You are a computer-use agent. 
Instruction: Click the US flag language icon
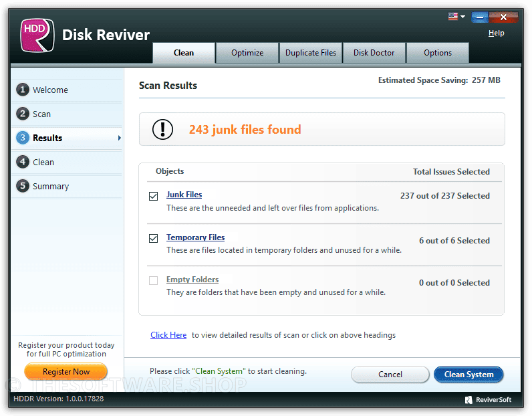pyautogui.click(x=453, y=16)
